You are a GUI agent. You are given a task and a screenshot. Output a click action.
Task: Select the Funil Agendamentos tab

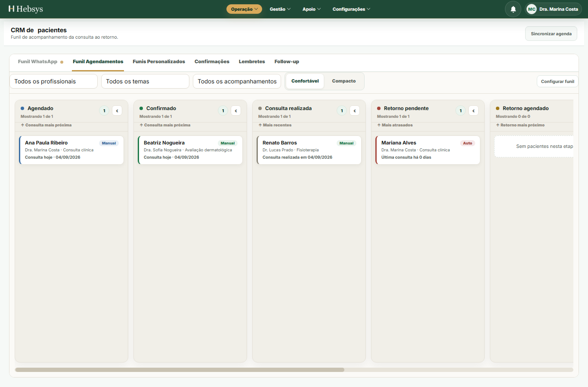coord(98,61)
